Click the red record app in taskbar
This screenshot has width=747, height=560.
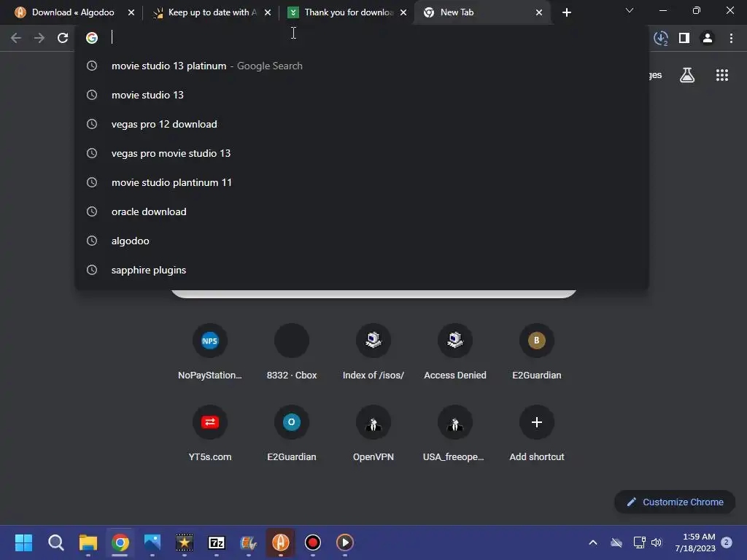[x=312, y=542]
